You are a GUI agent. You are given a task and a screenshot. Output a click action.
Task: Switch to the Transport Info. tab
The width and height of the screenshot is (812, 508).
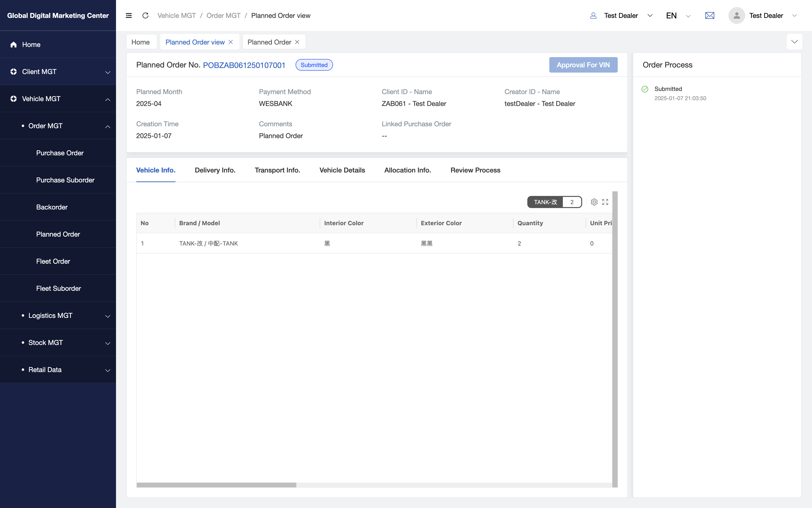click(277, 170)
